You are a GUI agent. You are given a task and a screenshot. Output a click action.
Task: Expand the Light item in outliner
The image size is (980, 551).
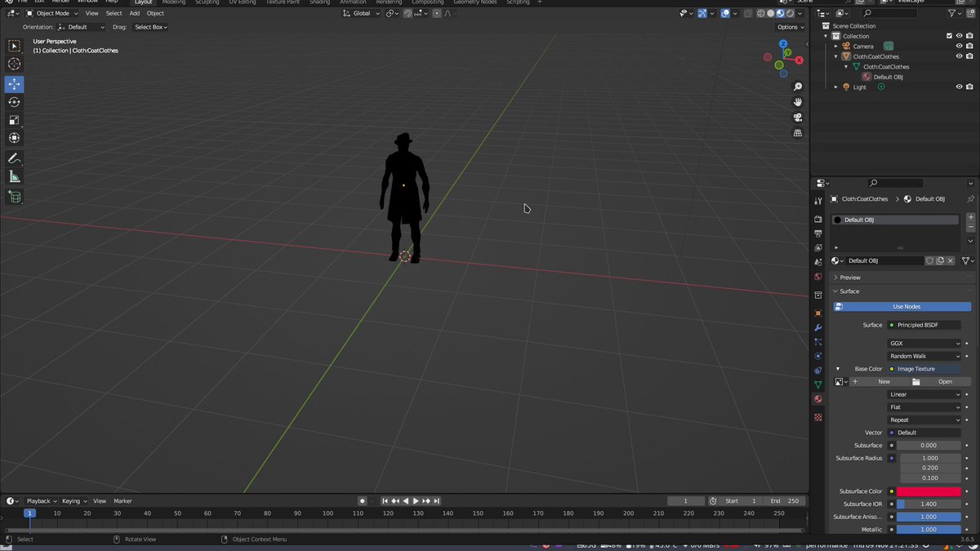(835, 87)
